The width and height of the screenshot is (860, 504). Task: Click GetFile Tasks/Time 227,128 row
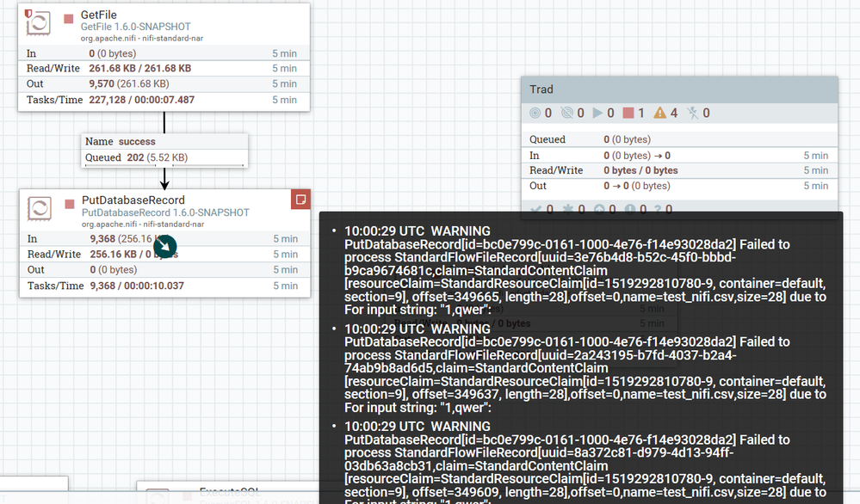(x=164, y=100)
